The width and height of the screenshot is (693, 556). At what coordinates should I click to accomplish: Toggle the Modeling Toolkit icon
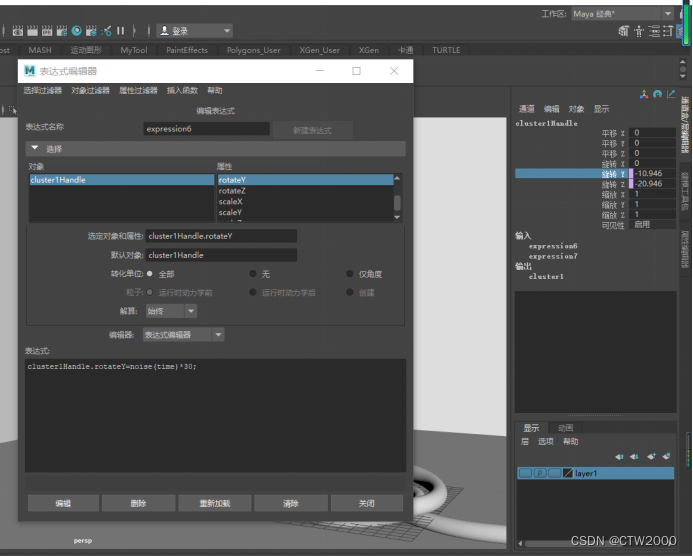[x=624, y=31]
